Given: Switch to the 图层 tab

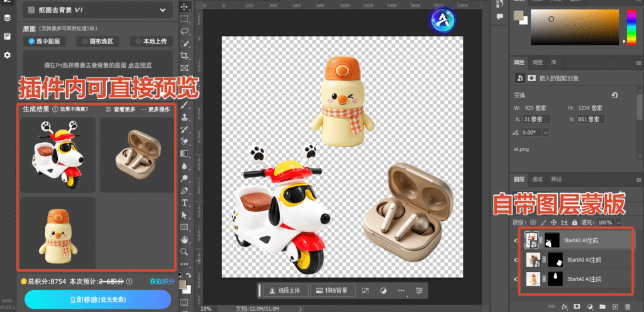Looking at the screenshot, I should click(x=519, y=179).
